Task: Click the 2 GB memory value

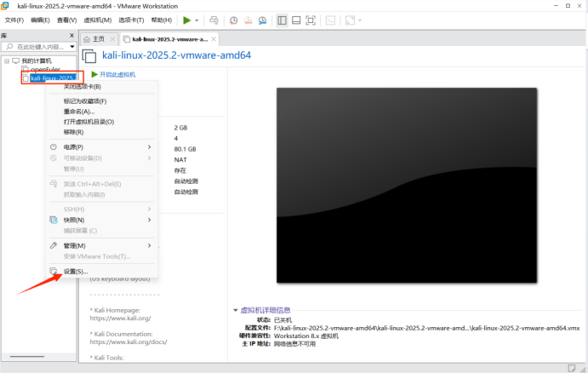Action: 180,128
